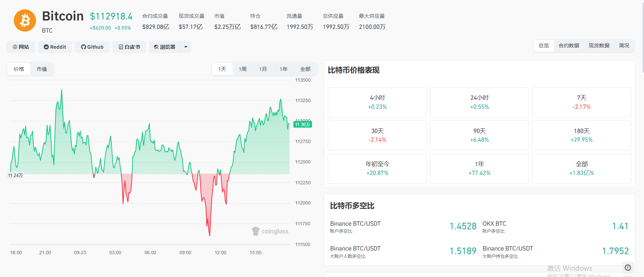This screenshot has height=277, width=644.
Task: Open the 简况 profile tab
Action: (x=624, y=46)
